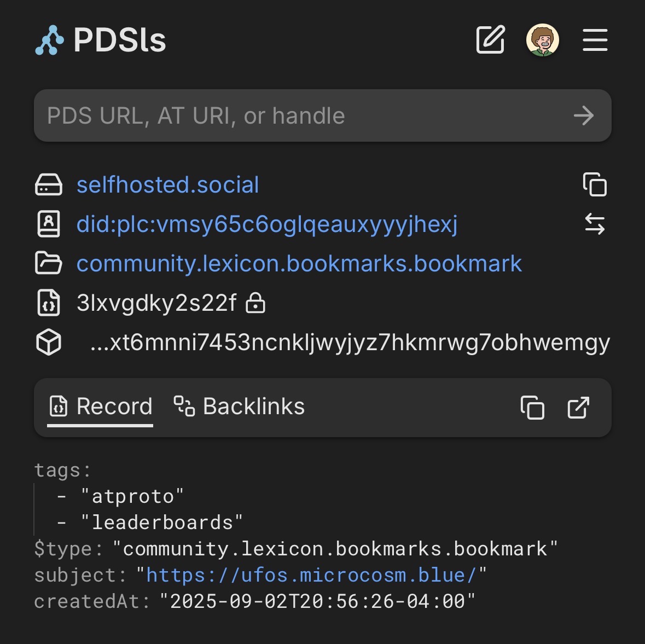Click the lock icon beside record key
This screenshot has width=645, height=644.
(255, 303)
